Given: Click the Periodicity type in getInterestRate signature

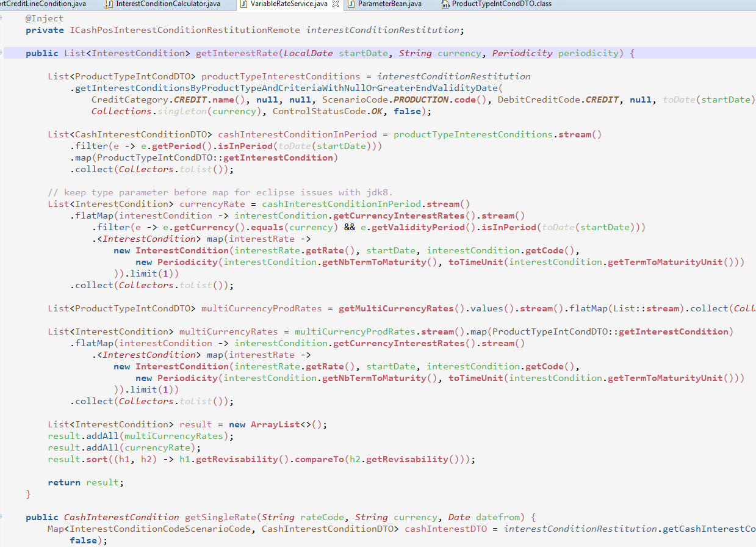Looking at the screenshot, I should point(522,53).
